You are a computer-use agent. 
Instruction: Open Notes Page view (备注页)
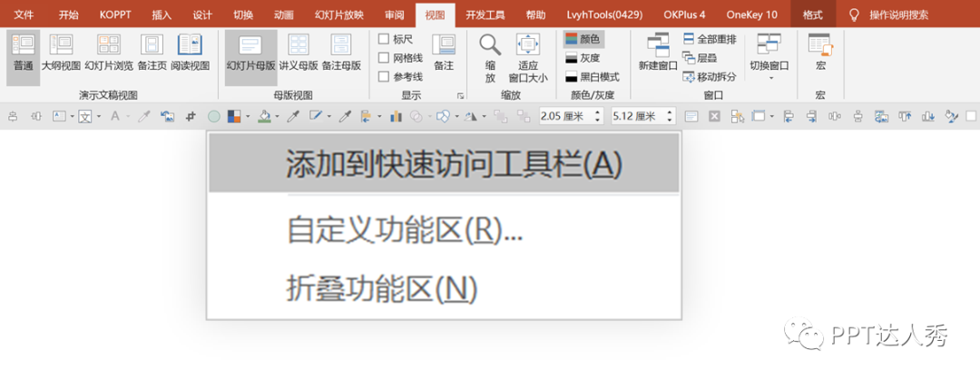[x=152, y=52]
